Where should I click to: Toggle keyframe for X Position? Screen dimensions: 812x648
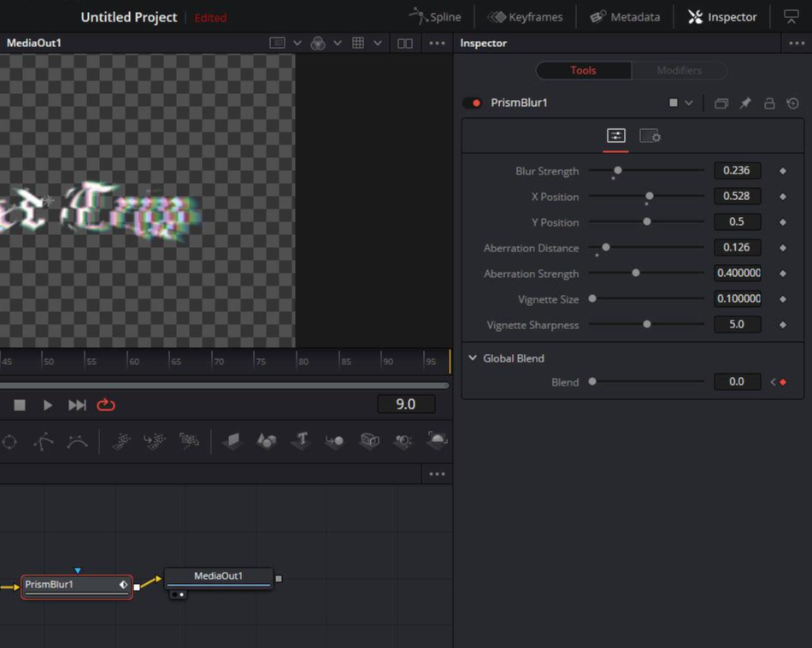(x=782, y=197)
